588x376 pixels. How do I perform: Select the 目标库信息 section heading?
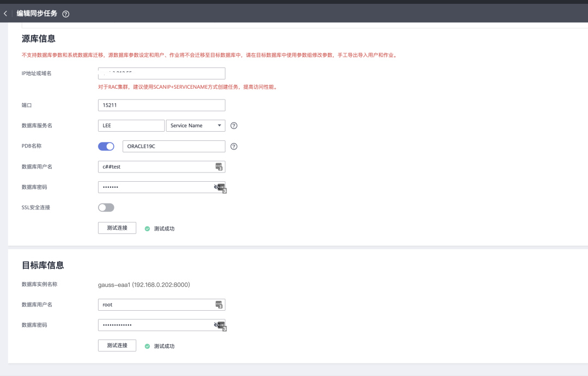point(43,266)
